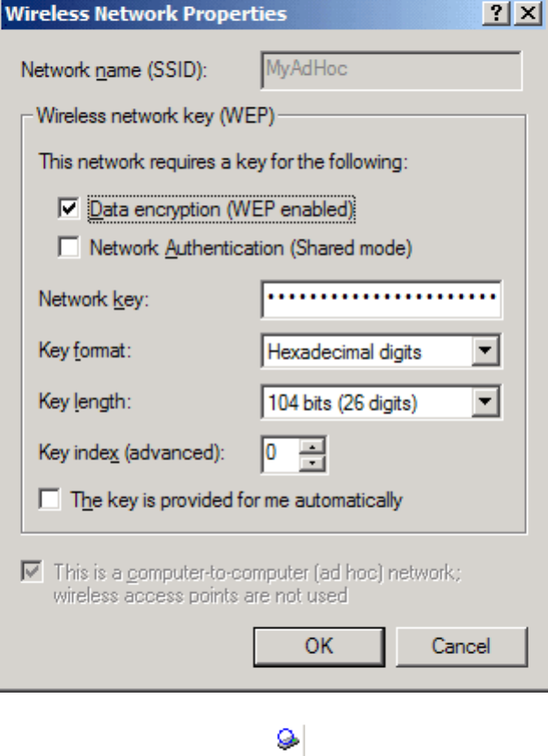
Task: Check 'The key is provided for me automatically'
Action: pyautogui.click(x=51, y=500)
